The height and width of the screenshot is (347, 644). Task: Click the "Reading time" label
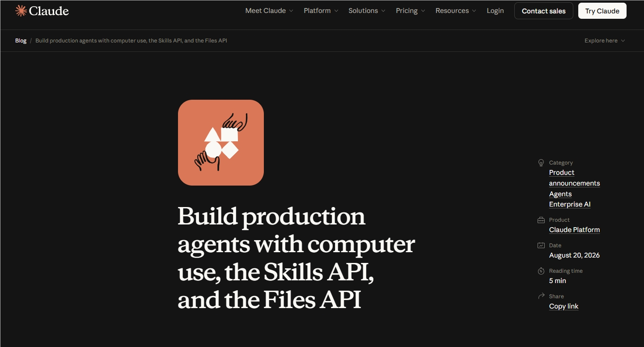click(566, 271)
